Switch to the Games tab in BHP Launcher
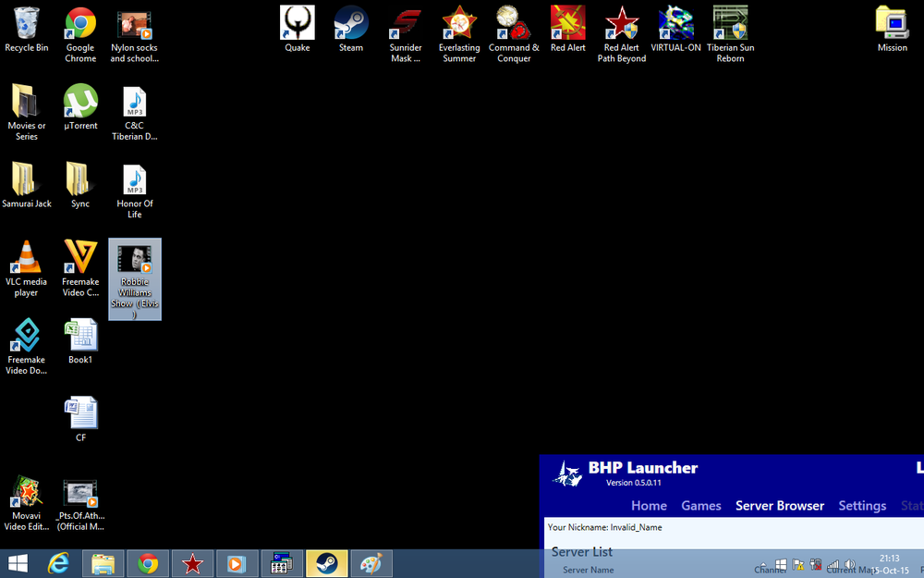This screenshot has width=924, height=578. point(701,506)
